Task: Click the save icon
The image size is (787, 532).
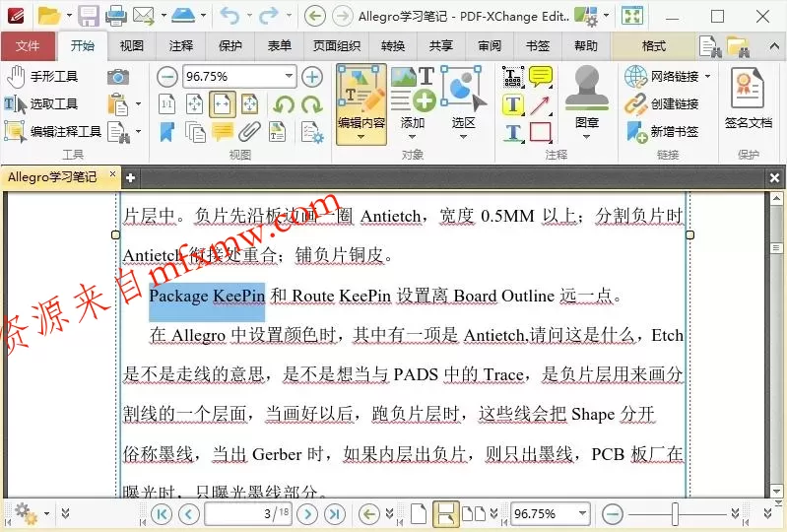Action: tap(89, 16)
